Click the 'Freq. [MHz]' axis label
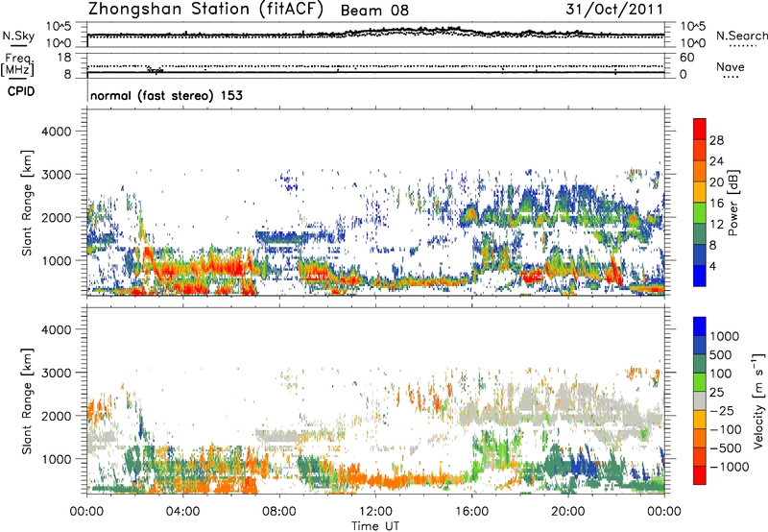This screenshot has width=768, height=532. pyautogui.click(x=17, y=65)
